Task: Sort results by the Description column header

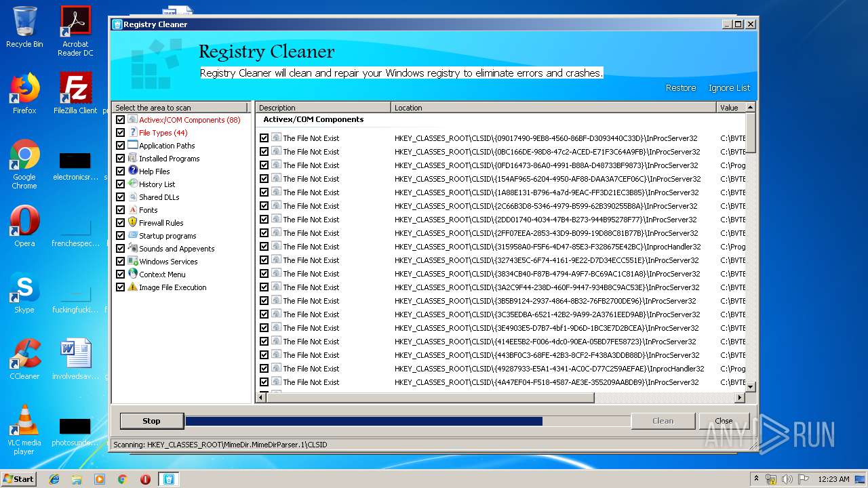Action: 323,108
